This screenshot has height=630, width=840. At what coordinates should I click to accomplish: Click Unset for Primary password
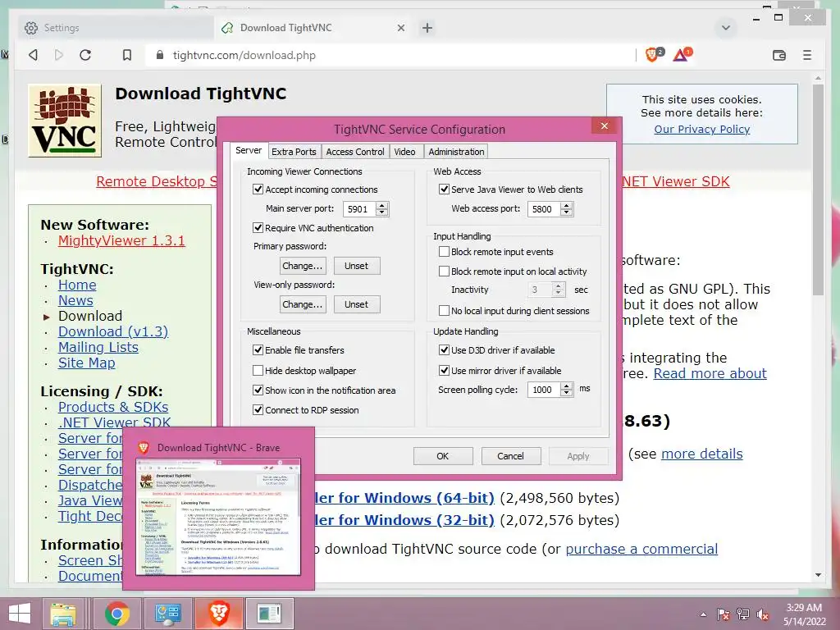(x=357, y=266)
